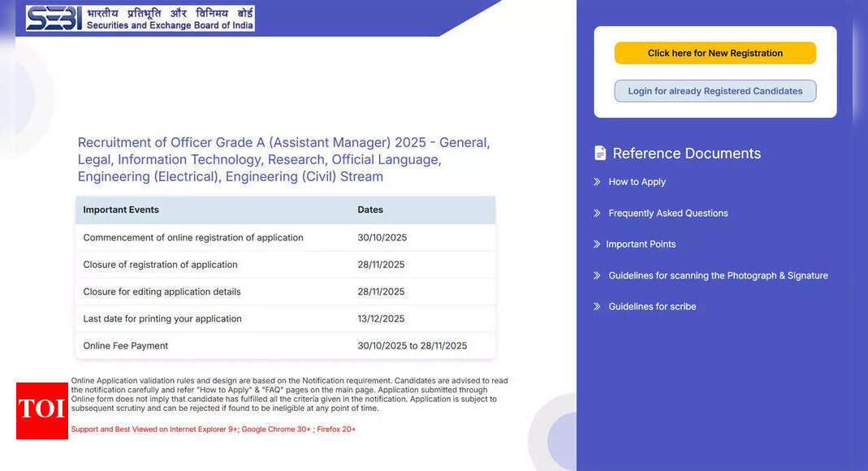Open the How to Apply document

tap(637, 182)
